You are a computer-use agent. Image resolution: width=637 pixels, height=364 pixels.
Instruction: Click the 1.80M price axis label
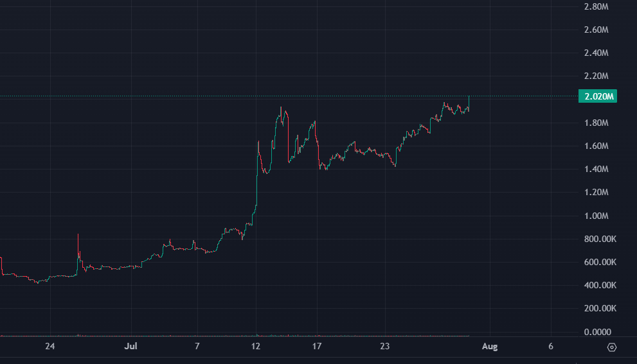point(596,123)
